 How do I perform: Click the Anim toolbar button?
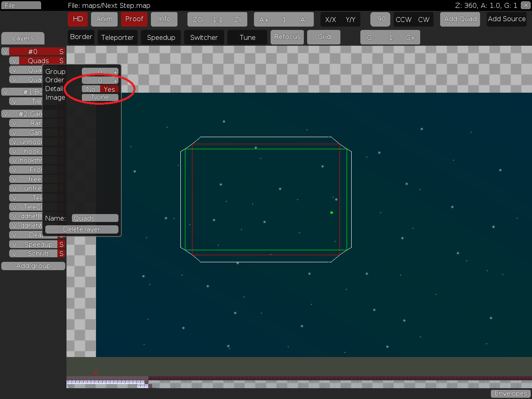[x=104, y=19]
